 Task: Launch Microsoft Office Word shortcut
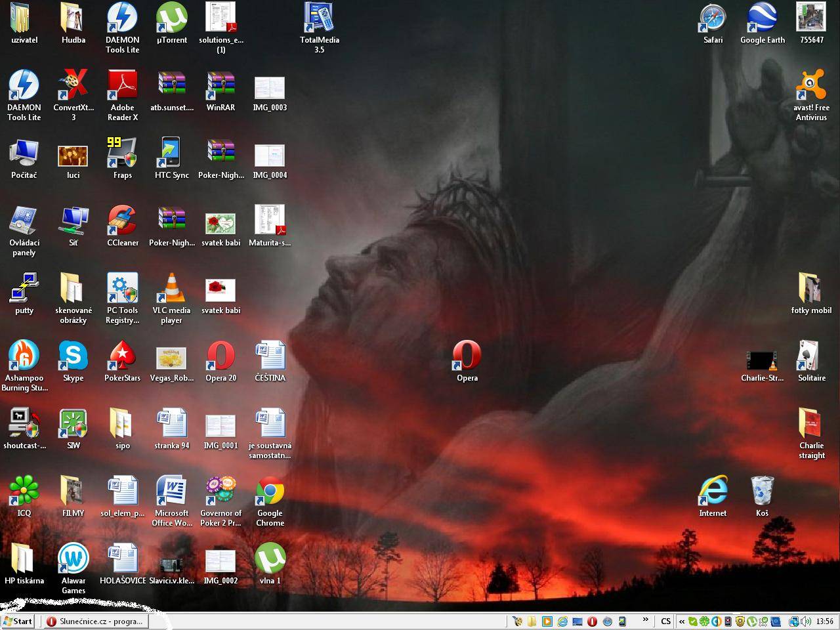pos(171,501)
